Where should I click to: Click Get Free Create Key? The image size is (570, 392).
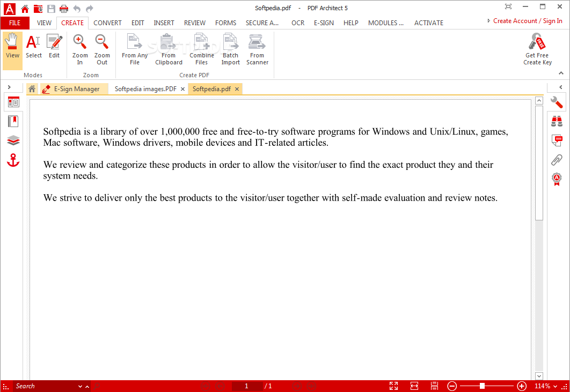(x=537, y=50)
